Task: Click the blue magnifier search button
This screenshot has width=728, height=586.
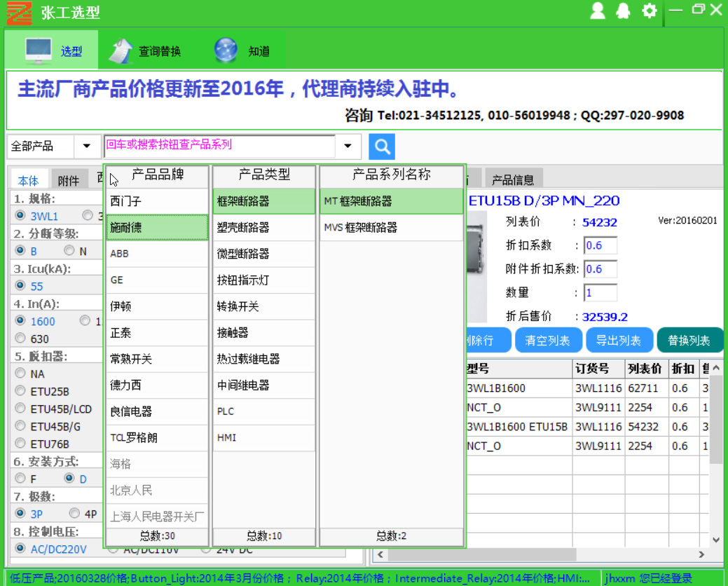Action: tap(382, 146)
